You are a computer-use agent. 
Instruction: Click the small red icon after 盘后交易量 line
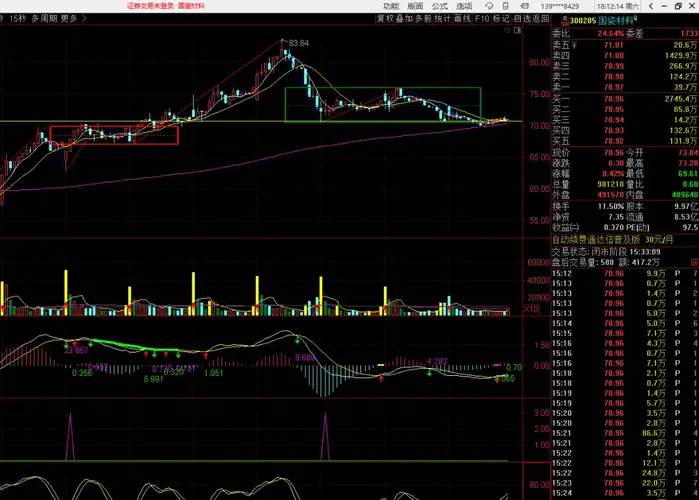tap(695, 262)
